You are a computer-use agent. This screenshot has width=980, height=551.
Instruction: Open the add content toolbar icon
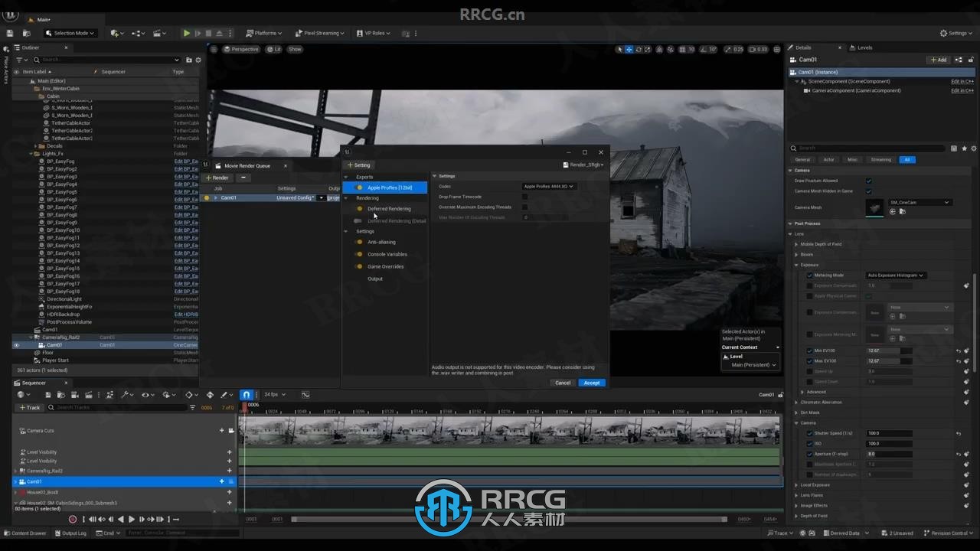point(116,33)
